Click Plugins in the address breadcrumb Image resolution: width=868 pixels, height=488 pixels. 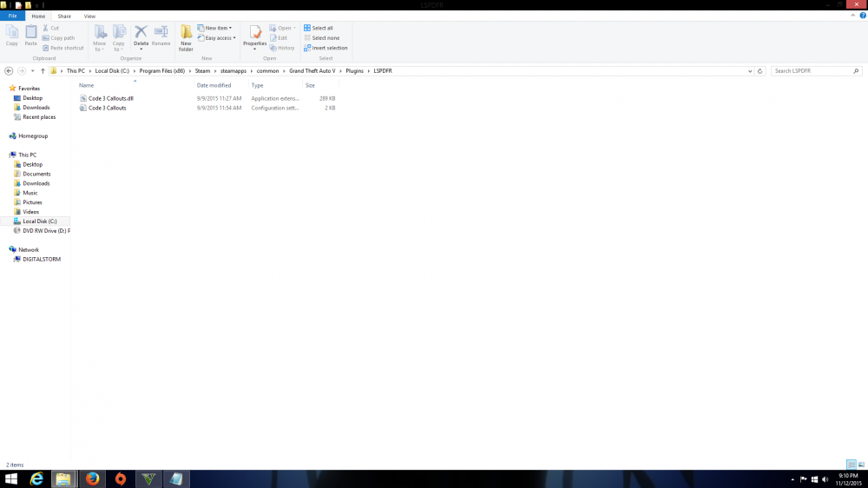click(x=355, y=71)
